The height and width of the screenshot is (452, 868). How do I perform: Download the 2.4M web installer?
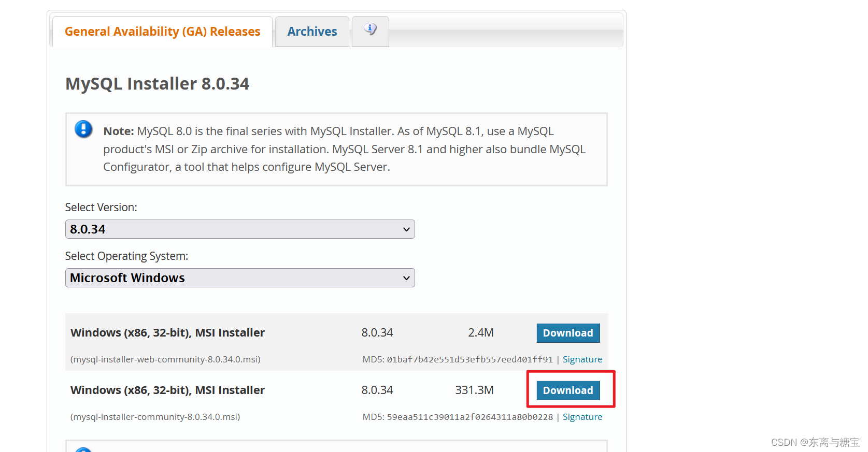click(x=568, y=333)
